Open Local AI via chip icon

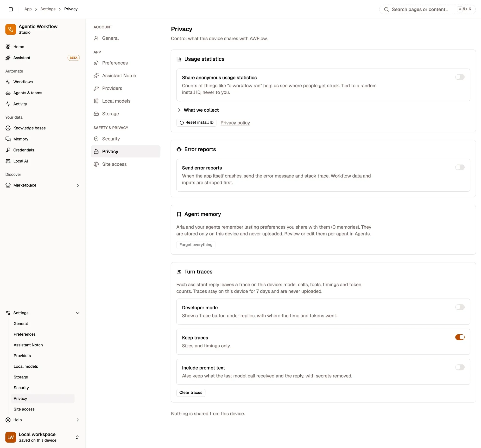point(8,161)
